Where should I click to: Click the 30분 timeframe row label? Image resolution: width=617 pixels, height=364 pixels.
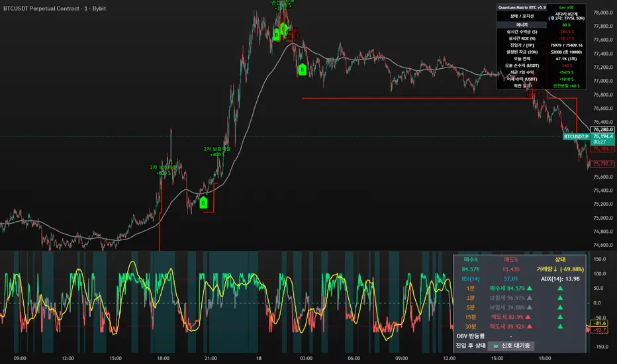point(471,326)
